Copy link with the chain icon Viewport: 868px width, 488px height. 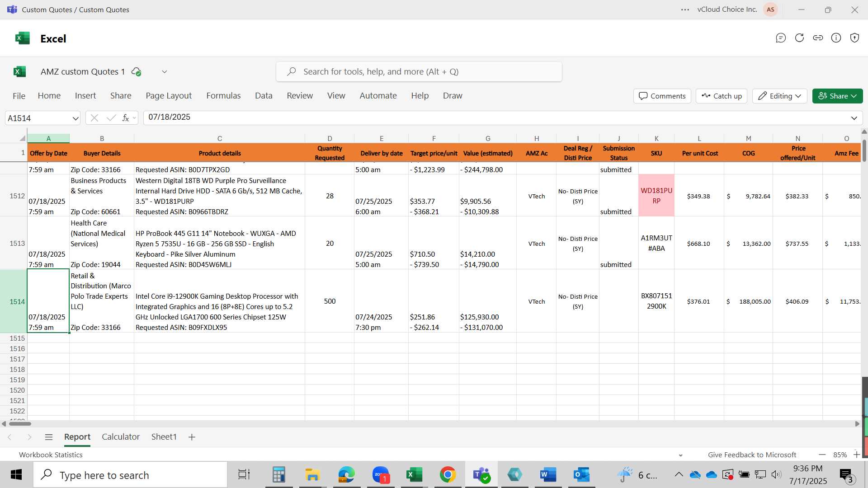(x=818, y=38)
